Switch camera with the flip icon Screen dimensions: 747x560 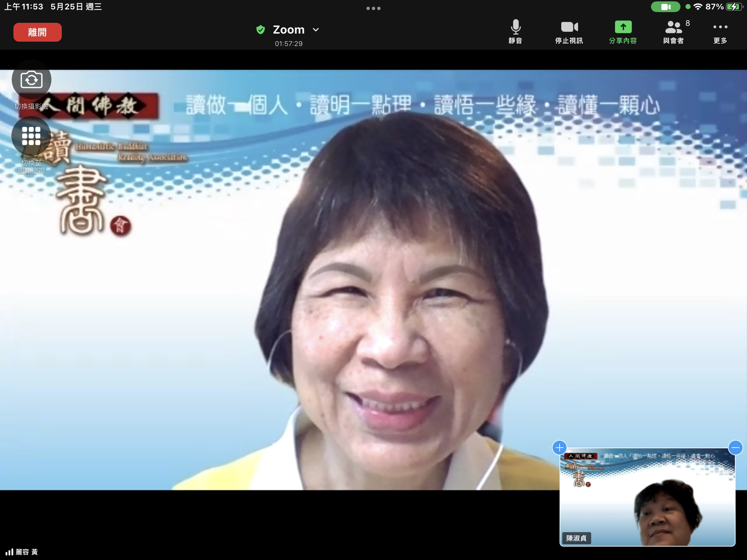pos(32,80)
